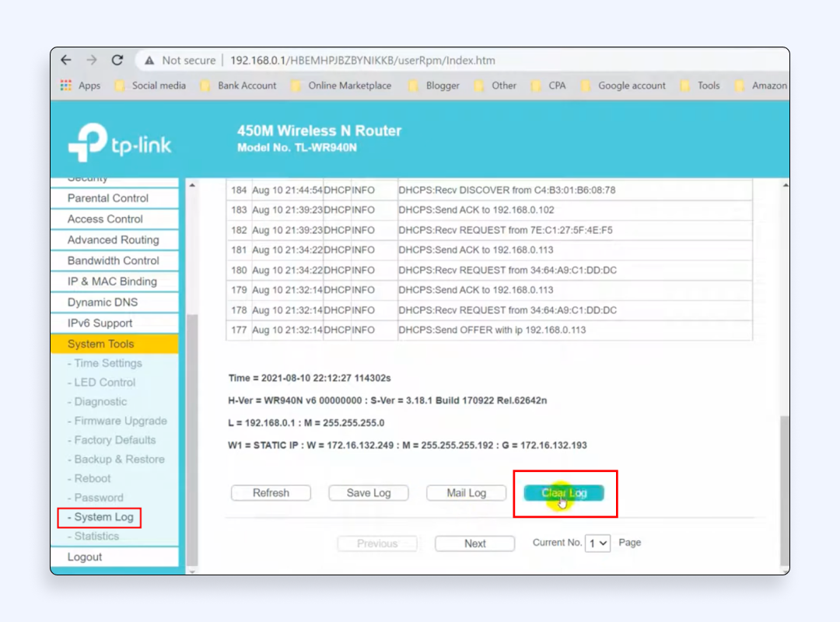Click the tp-link logo
This screenshot has height=622, width=840.
click(120, 143)
